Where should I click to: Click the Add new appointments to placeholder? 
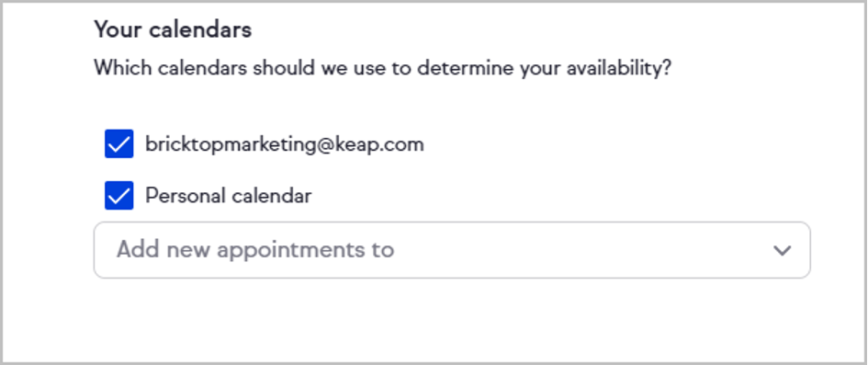tap(255, 250)
